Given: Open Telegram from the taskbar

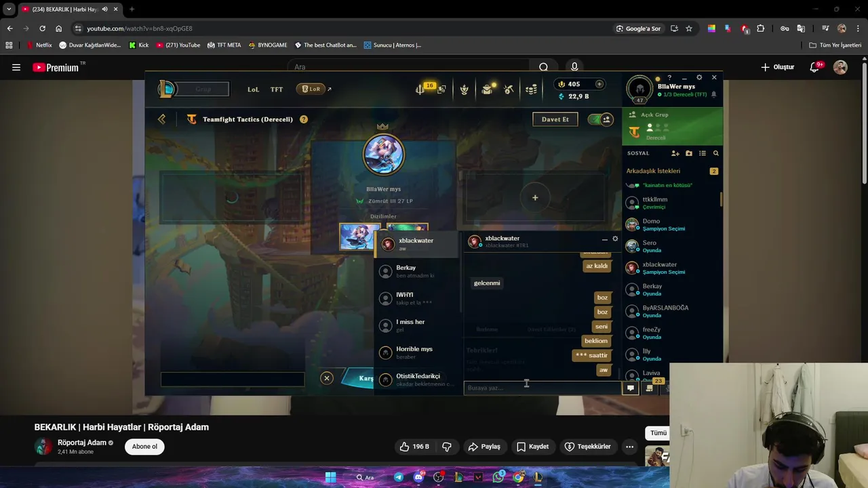Looking at the screenshot, I should tap(399, 477).
